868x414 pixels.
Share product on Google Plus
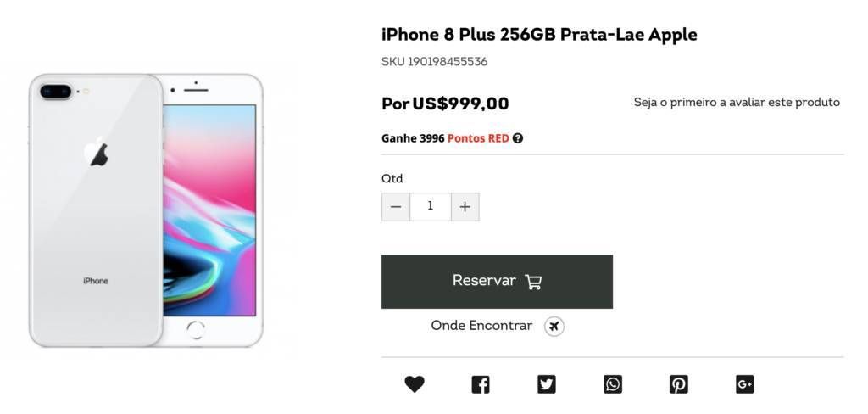[744, 384]
